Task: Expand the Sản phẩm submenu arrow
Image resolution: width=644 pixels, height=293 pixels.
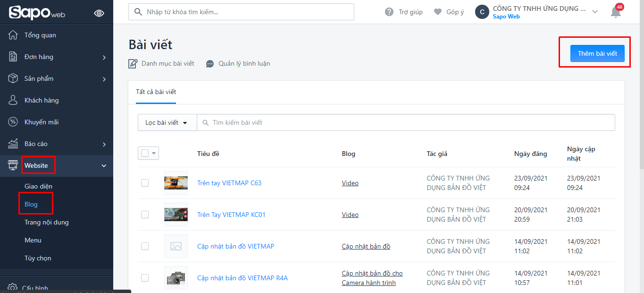Action: click(x=104, y=79)
